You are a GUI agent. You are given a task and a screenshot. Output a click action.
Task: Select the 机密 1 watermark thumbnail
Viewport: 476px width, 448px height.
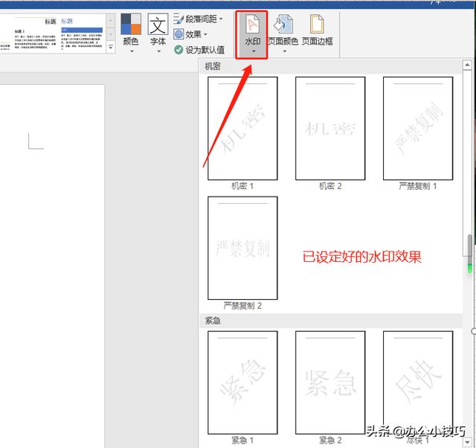click(x=242, y=128)
